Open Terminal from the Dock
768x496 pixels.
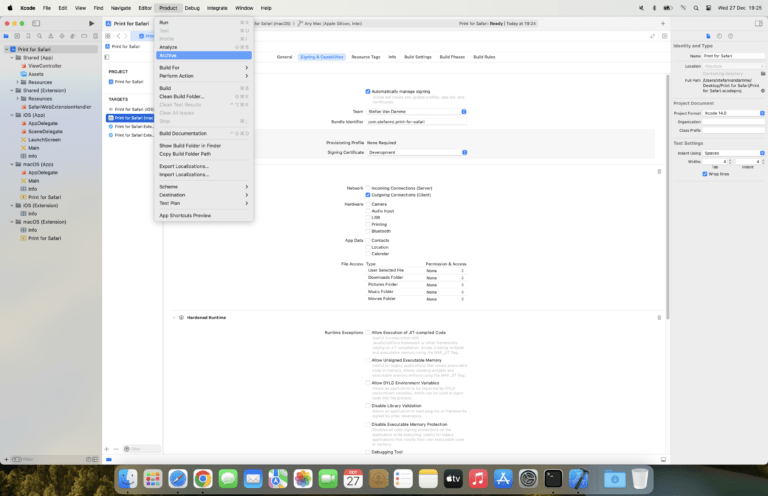click(553, 479)
